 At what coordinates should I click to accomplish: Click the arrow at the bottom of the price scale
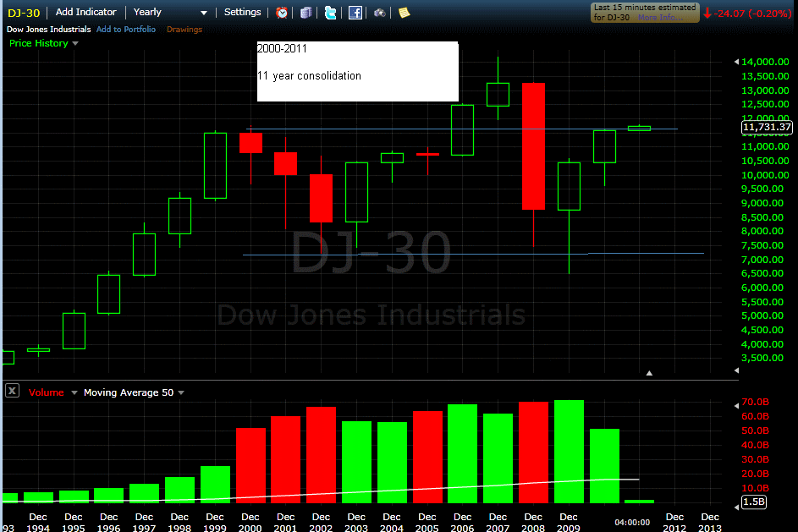coord(736,370)
